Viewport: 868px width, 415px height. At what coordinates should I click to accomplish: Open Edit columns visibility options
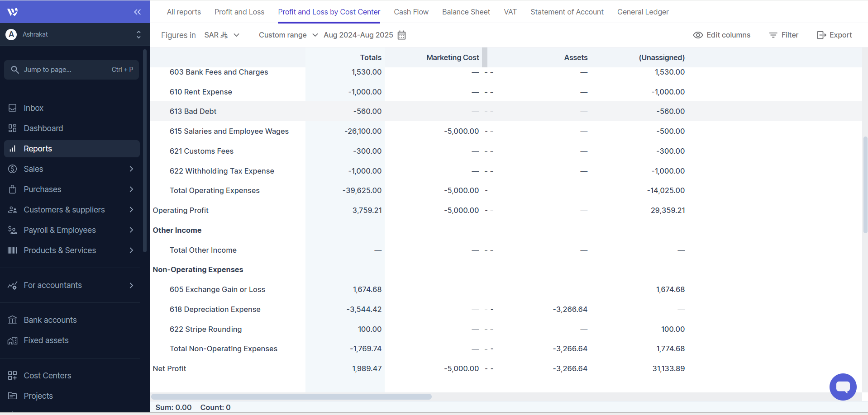(x=721, y=35)
